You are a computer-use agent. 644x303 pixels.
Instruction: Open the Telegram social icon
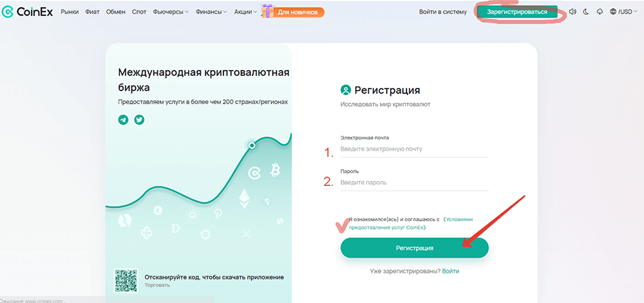click(123, 120)
